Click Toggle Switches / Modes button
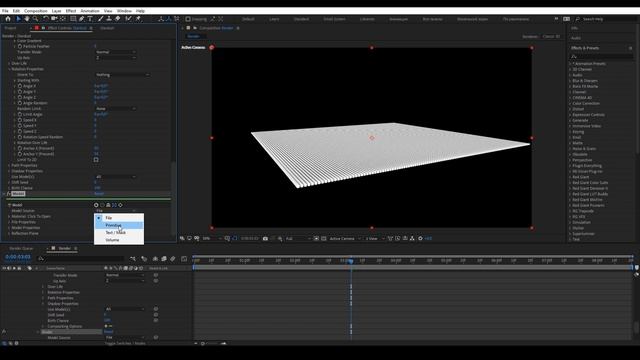This screenshot has height=360, width=640. [125, 343]
